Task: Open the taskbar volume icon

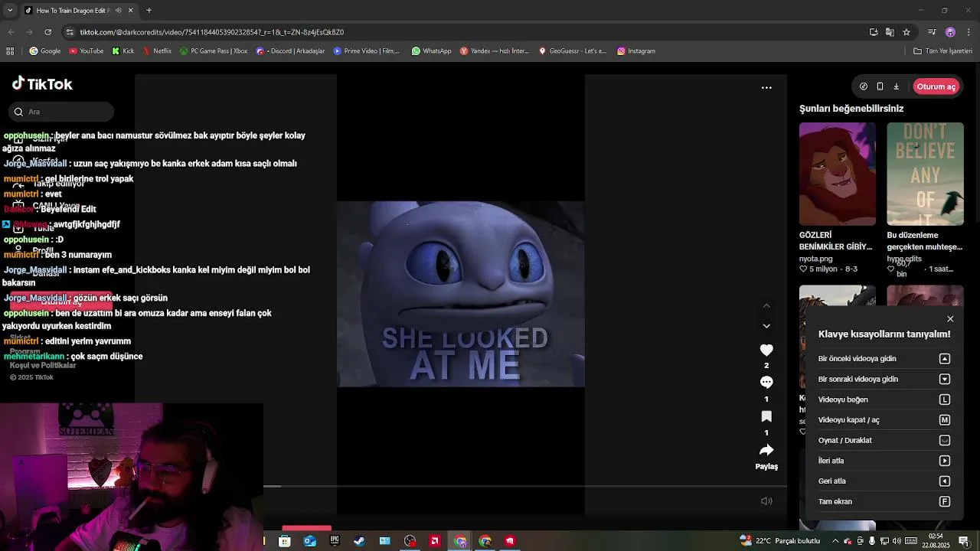Action: [x=896, y=541]
